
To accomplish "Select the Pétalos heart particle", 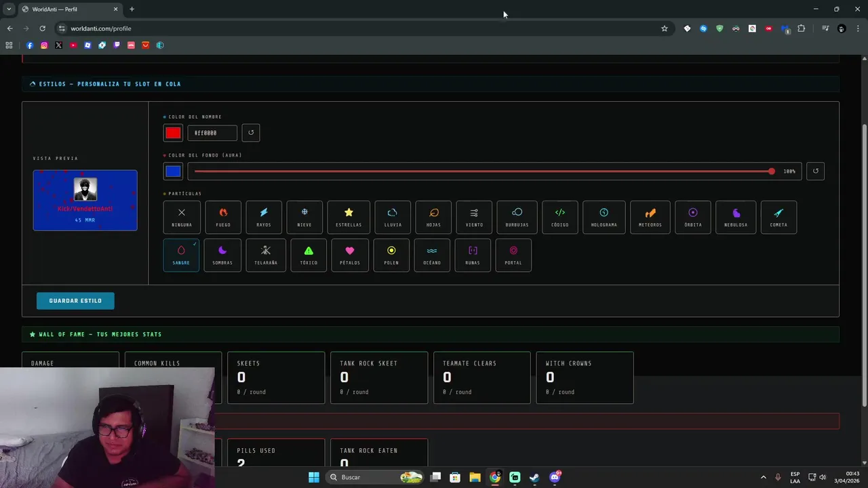I will (350, 255).
